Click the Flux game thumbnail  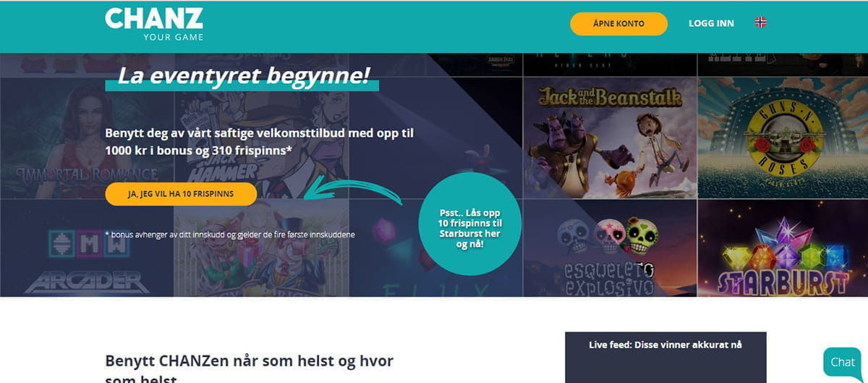tap(434, 248)
